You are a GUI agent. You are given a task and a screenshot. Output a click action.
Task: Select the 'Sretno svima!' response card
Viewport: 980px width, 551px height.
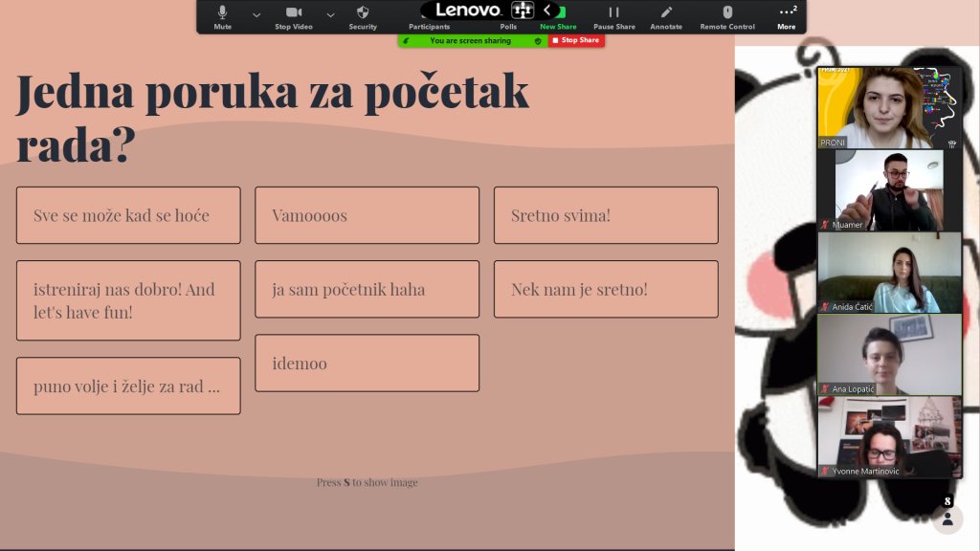click(605, 215)
